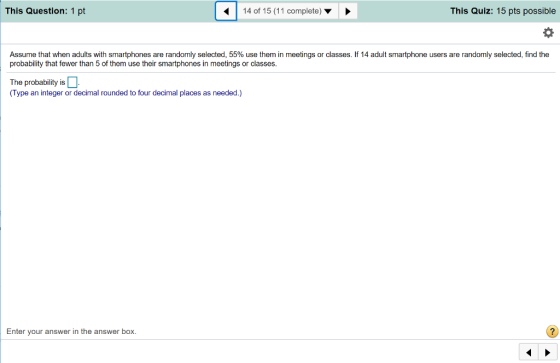Go to previous question using top arrow
The height and width of the screenshot is (363, 560).
tap(226, 11)
